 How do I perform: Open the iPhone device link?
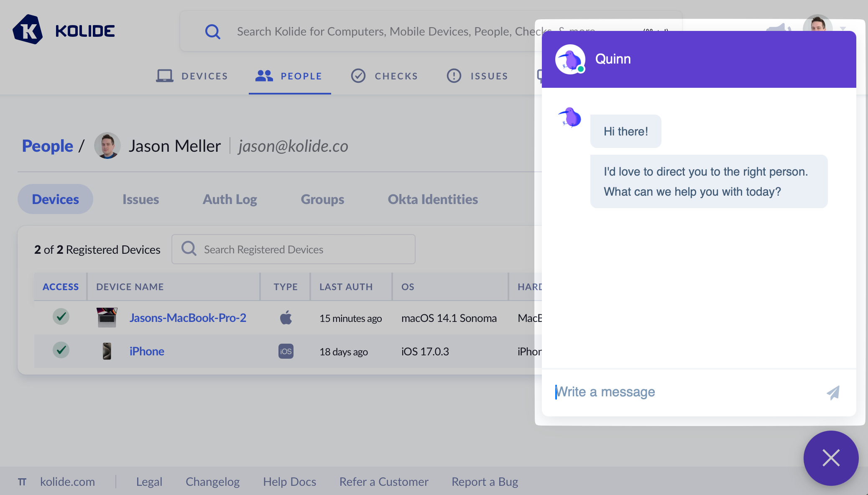147,351
